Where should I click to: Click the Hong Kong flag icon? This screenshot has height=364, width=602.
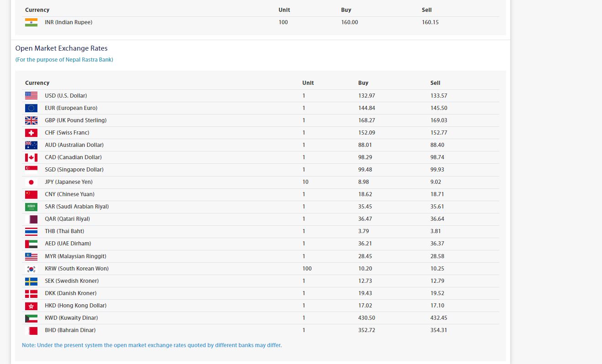(31, 306)
